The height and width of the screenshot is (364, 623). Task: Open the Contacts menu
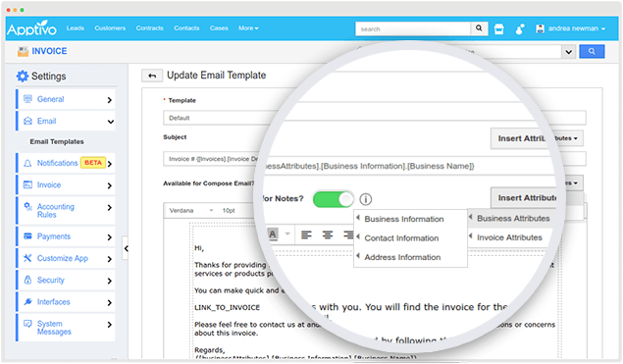[x=186, y=28]
